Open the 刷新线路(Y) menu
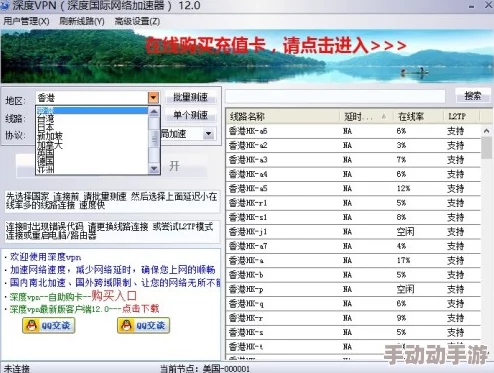Screen dimensions: 494x373 [82, 21]
